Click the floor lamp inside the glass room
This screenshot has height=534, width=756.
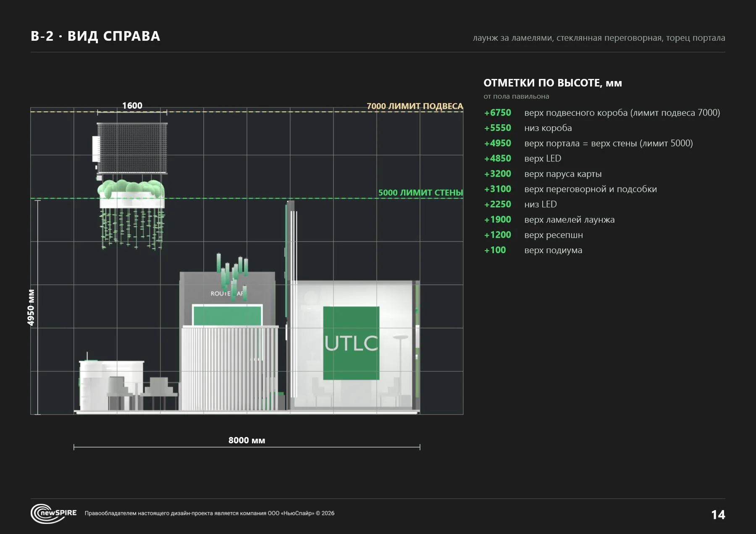click(401, 371)
